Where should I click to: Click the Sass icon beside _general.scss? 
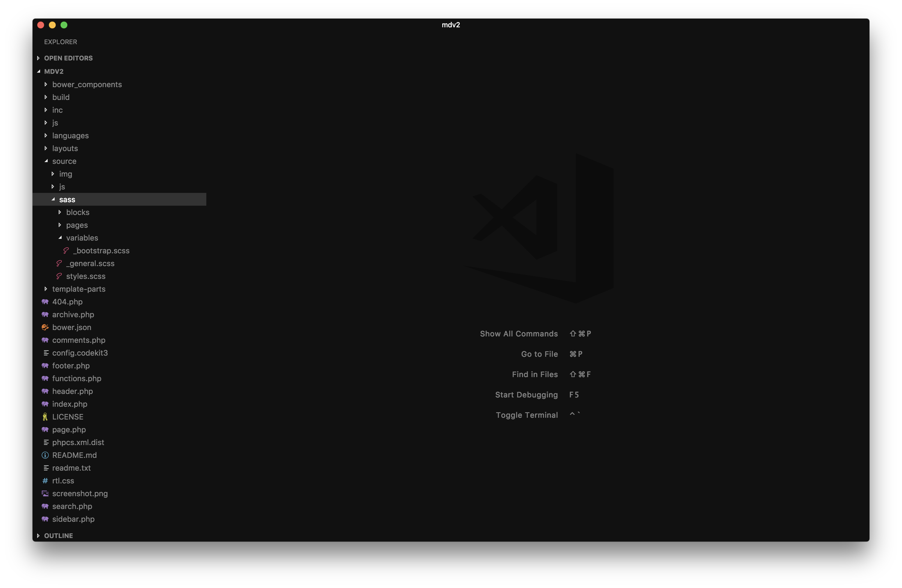(59, 263)
